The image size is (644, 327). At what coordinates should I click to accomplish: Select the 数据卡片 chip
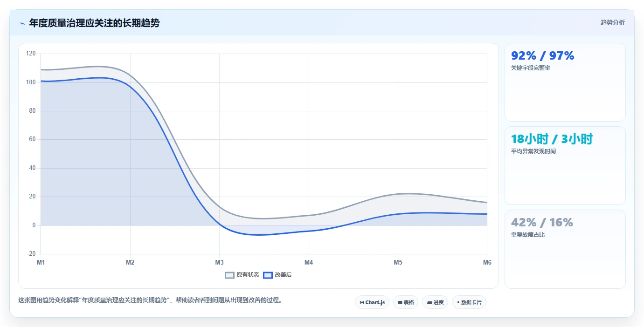(469, 302)
